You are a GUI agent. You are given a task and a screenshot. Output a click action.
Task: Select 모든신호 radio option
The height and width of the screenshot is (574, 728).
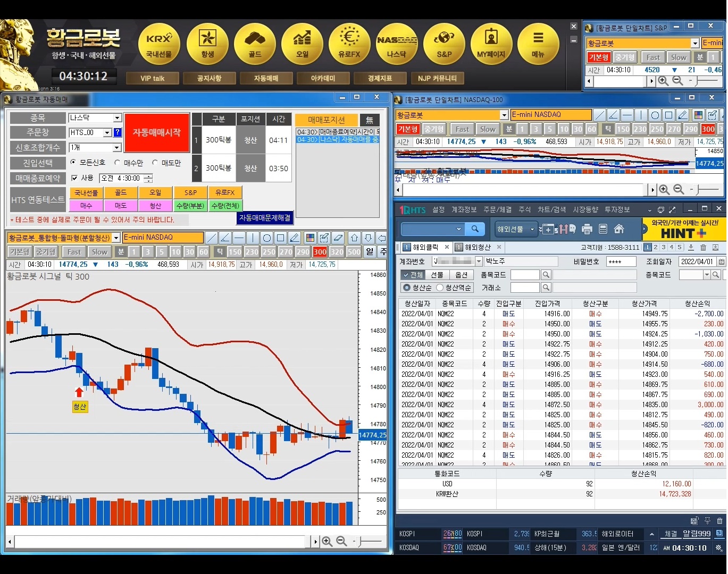click(x=73, y=163)
